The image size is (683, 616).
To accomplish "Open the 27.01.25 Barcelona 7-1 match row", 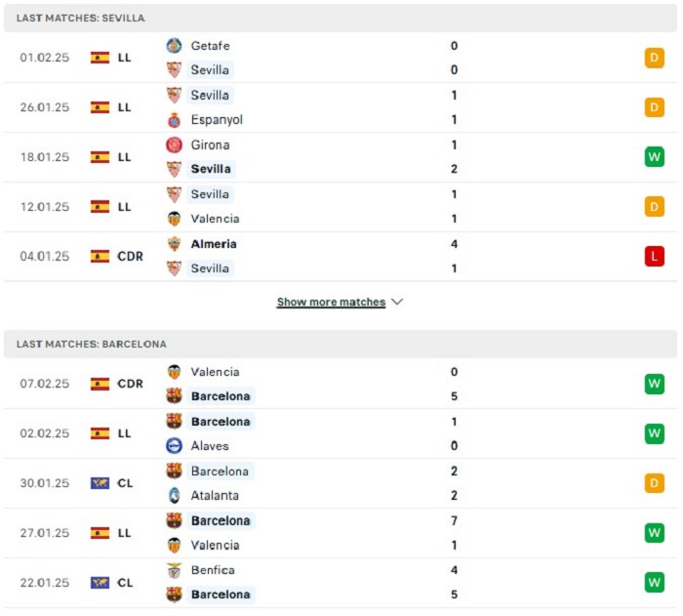I will (x=341, y=533).
